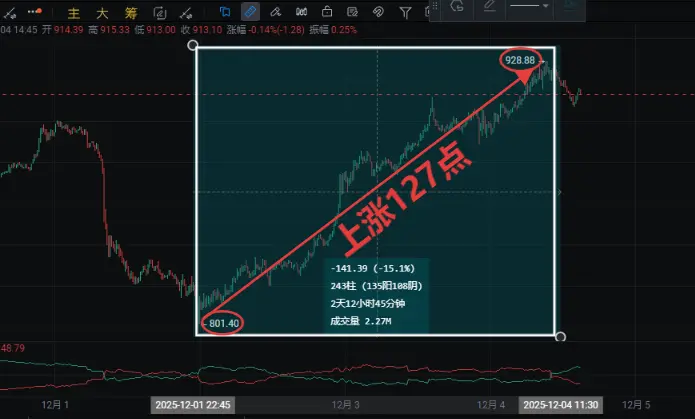
Task: Click the 开 914.39 open price value
Action: 62,30
